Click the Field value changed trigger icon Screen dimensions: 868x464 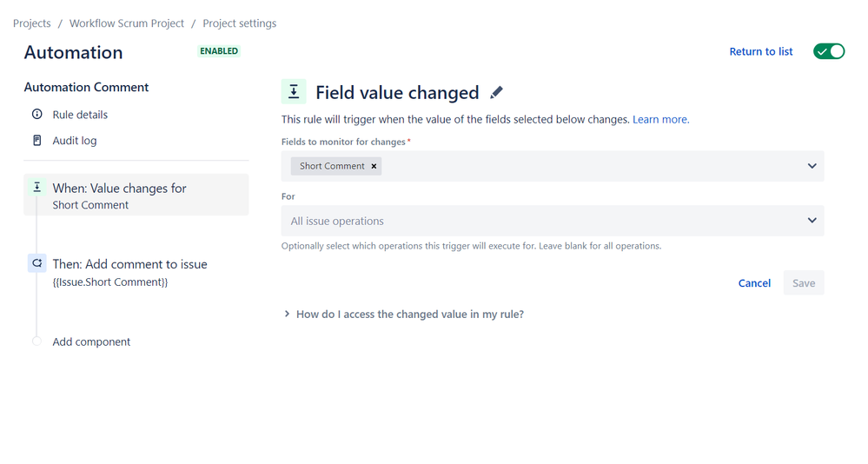(294, 92)
